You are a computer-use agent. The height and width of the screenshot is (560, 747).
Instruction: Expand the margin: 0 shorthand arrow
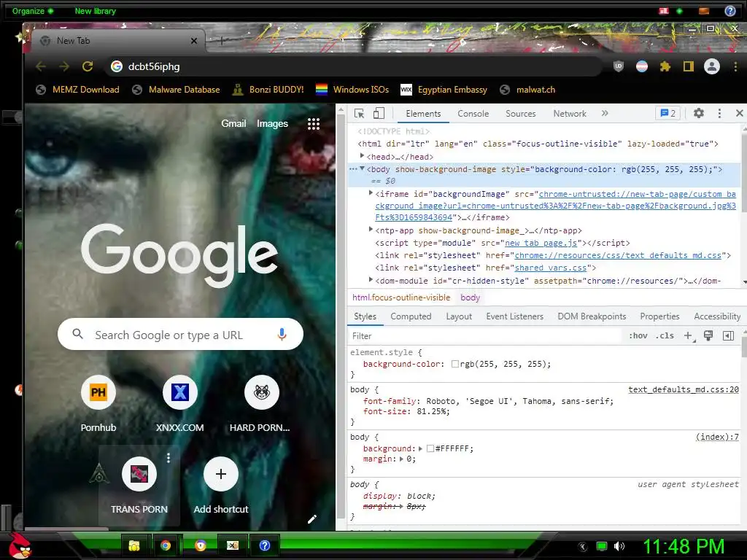click(401, 459)
